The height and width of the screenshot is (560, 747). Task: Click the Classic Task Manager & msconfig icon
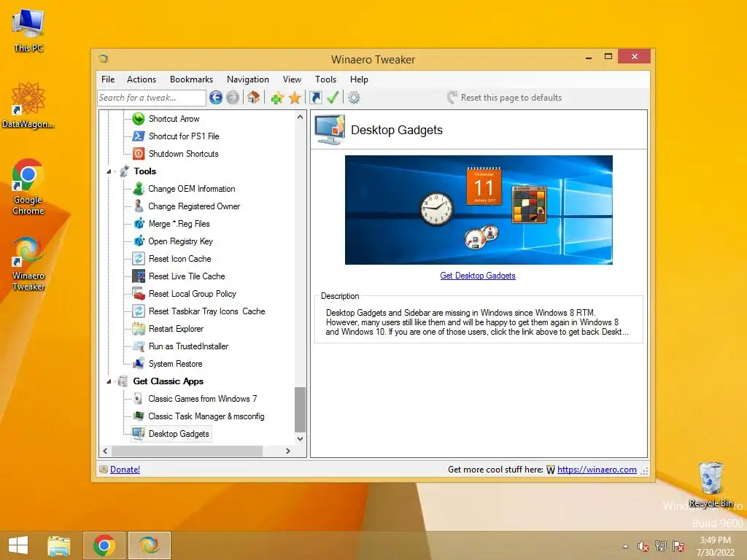point(139,416)
